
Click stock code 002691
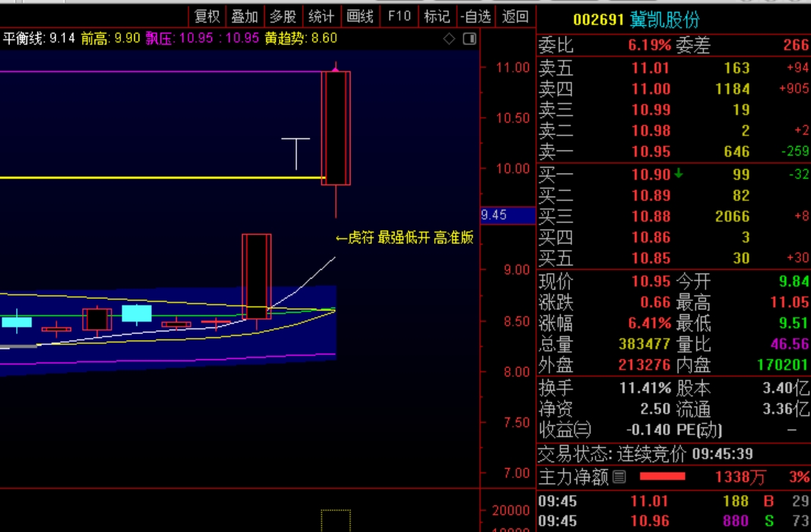598,21
